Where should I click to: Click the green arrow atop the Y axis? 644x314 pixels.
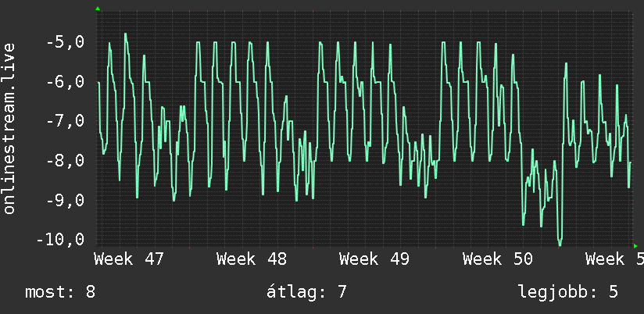pyautogui.click(x=98, y=9)
